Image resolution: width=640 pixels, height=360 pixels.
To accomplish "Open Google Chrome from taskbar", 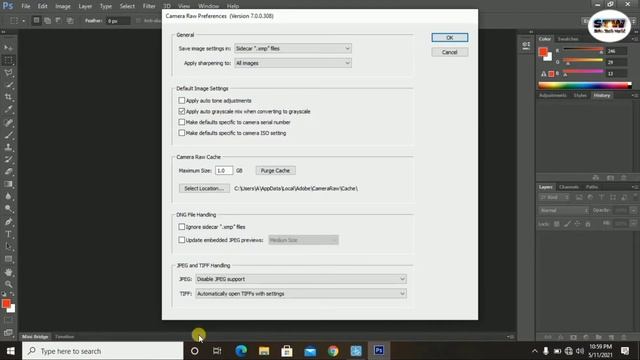I will point(333,351).
